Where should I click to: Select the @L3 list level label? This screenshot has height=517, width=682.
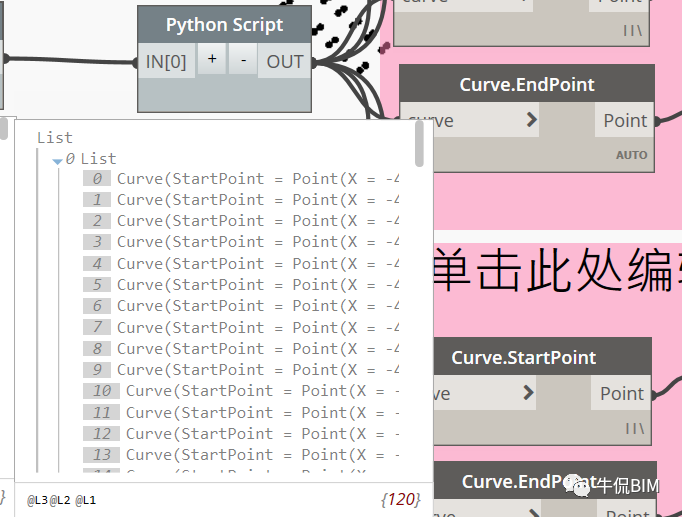point(37,500)
